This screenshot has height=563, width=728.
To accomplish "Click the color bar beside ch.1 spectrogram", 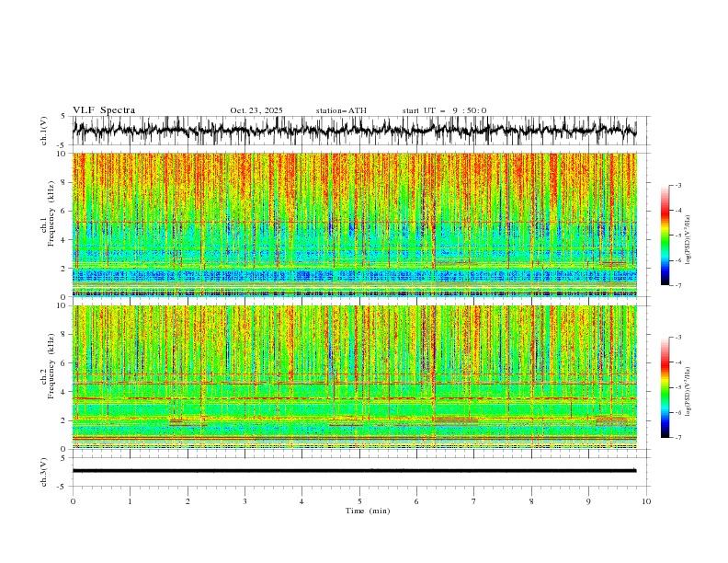I will (665, 236).
